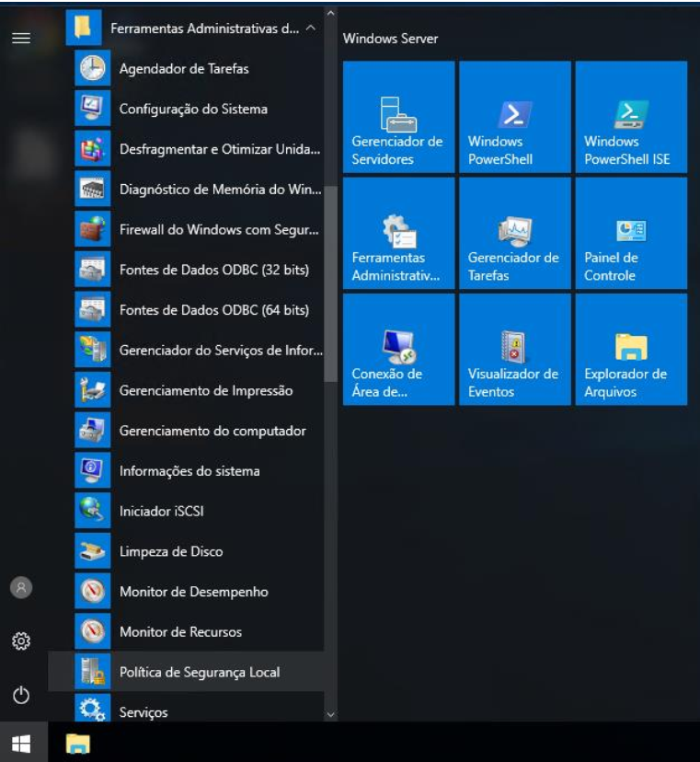This screenshot has width=700, height=762.
Task: Open Explorador de Arquivos tile
Action: click(632, 350)
